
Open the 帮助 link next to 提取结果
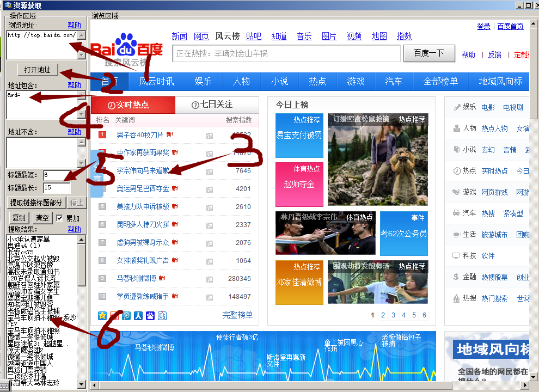click(x=74, y=229)
